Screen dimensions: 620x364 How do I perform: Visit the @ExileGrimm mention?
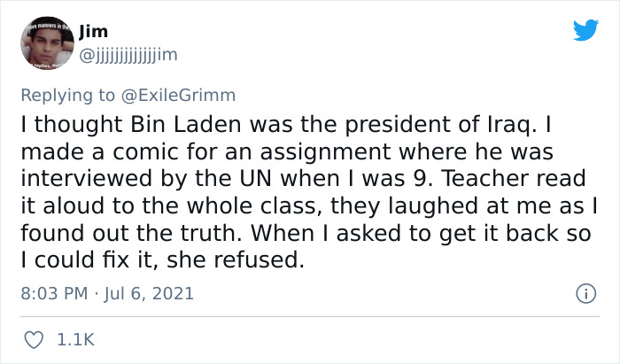[x=178, y=96]
